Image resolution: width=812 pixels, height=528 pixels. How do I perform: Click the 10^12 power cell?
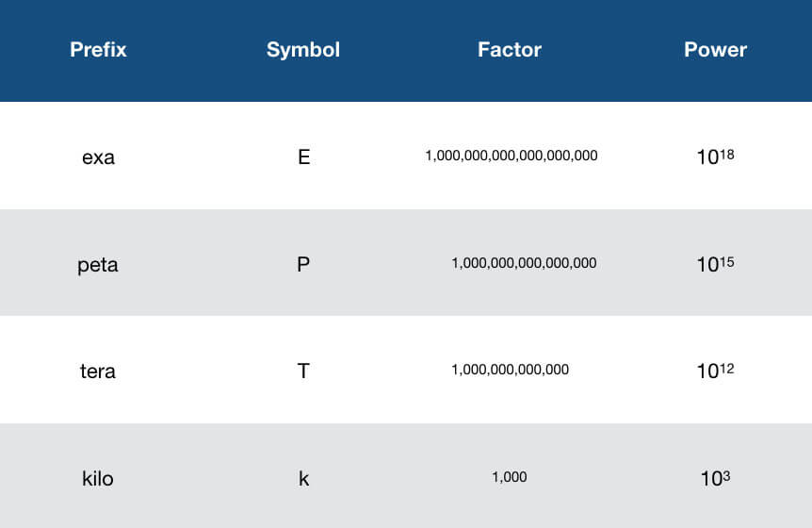(x=715, y=371)
